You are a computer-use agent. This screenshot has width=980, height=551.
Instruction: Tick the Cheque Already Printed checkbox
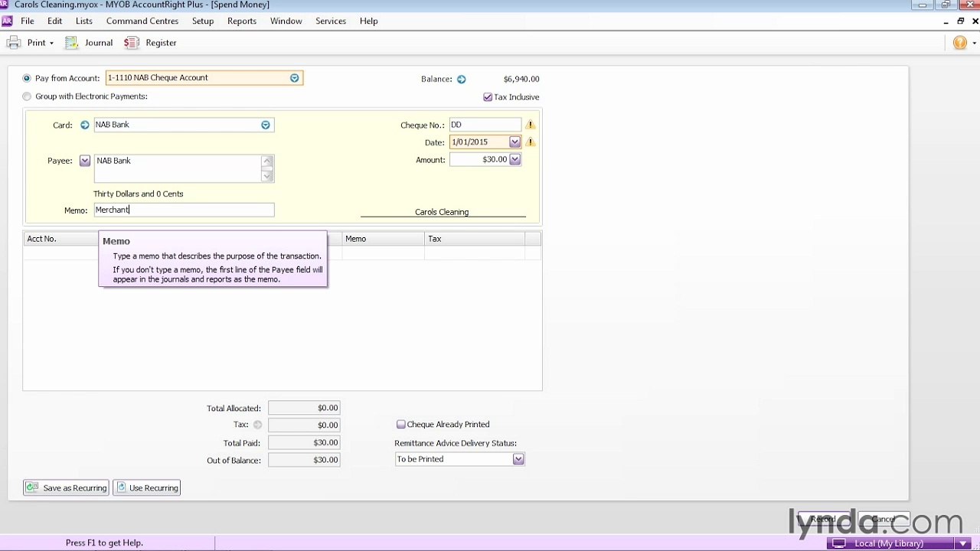click(x=400, y=424)
